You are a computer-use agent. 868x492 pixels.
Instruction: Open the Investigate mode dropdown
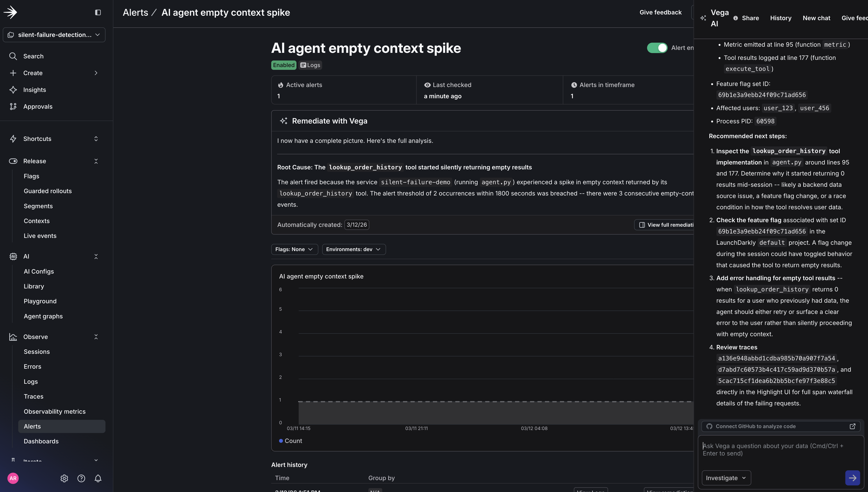[726, 478]
